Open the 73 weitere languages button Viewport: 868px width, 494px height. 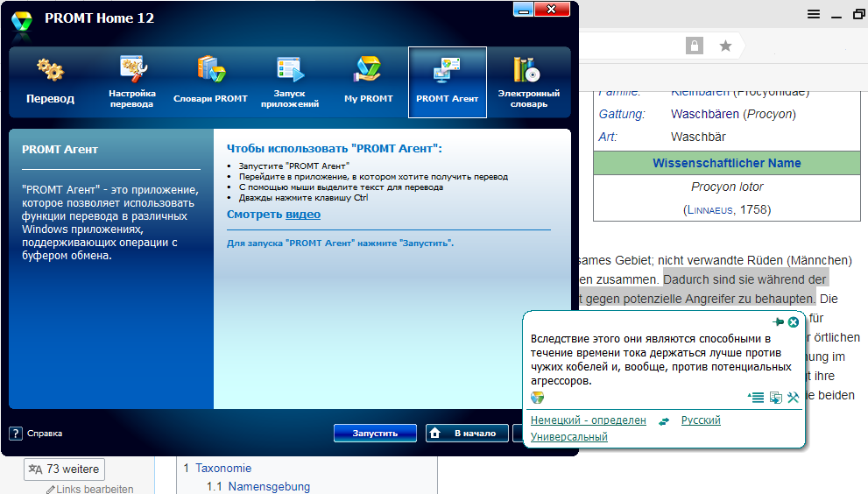(x=64, y=469)
